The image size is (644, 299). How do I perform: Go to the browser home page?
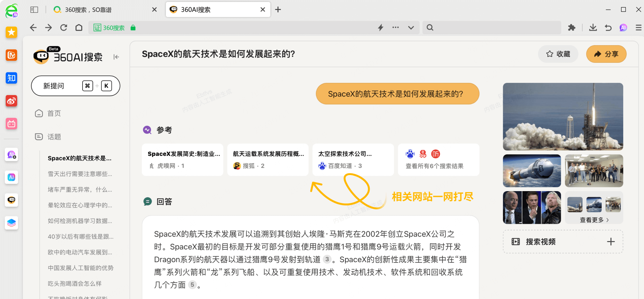tap(79, 28)
